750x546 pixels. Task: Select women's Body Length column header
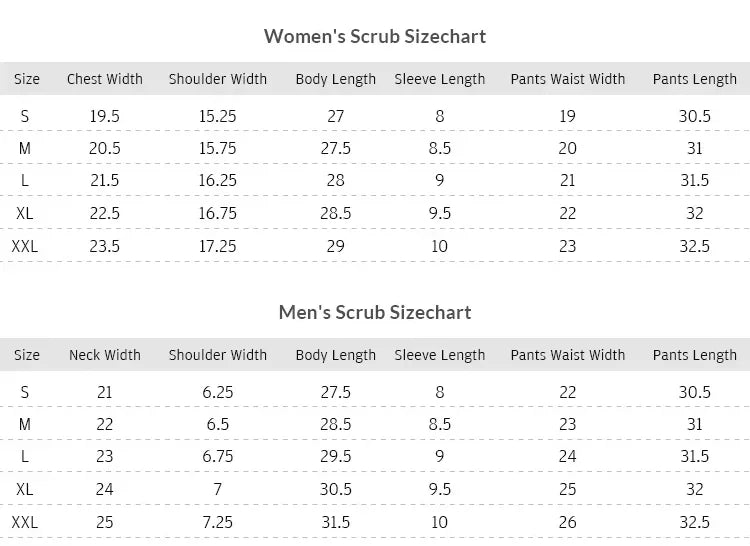[336, 79]
